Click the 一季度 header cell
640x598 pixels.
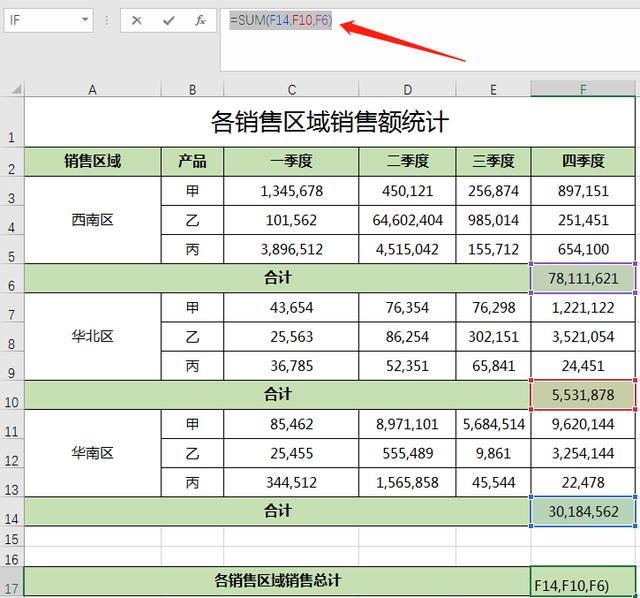pyautogui.click(x=291, y=162)
